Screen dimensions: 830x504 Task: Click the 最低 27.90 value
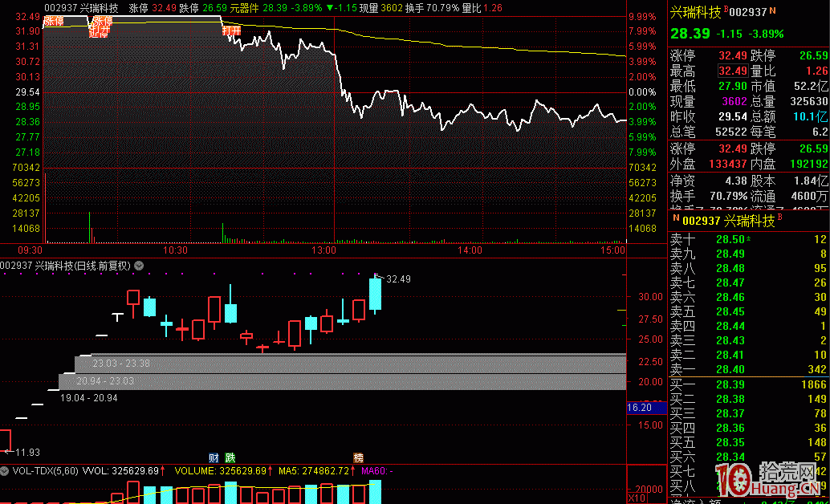733,87
